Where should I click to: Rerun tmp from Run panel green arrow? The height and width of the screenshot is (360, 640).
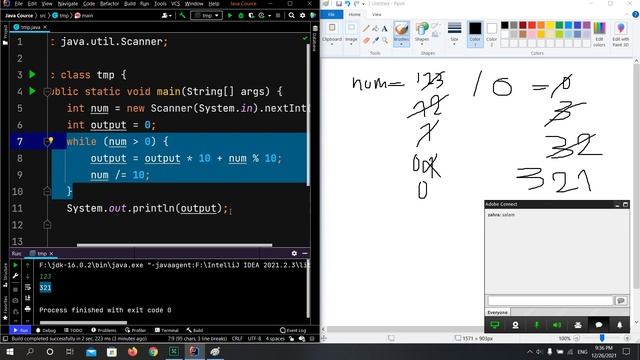click(x=16, y=265)
